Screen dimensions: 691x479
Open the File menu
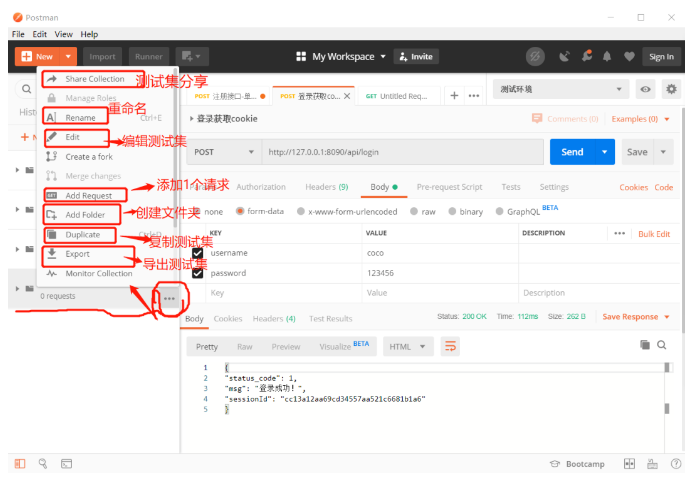pos(18,34)
